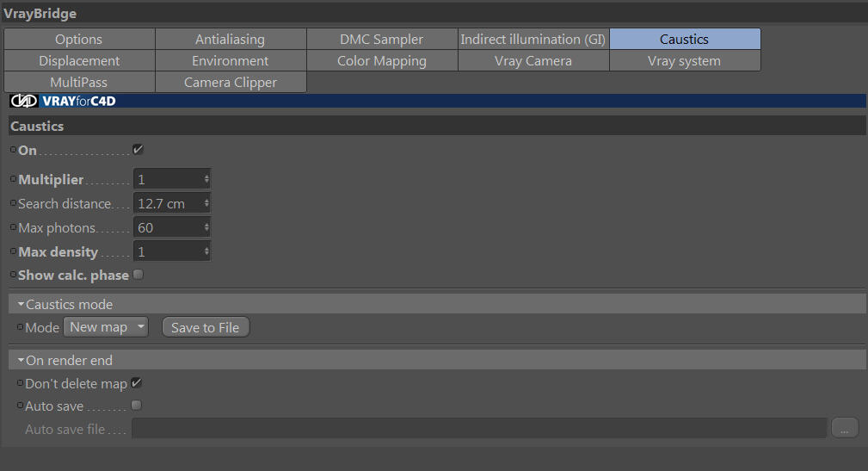Switch to the Environment tab
The image size is (868, 471).
[x=231, y=61]
